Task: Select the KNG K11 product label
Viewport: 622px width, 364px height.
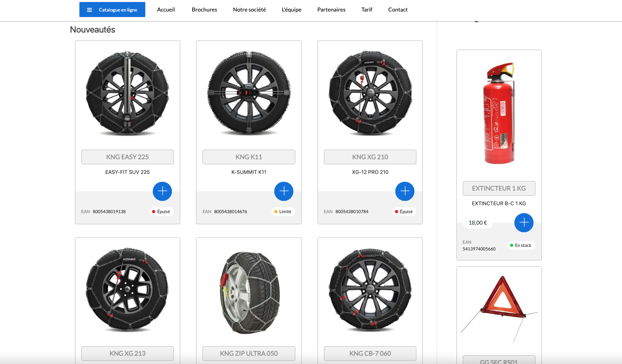Action: tap(249, 157)
